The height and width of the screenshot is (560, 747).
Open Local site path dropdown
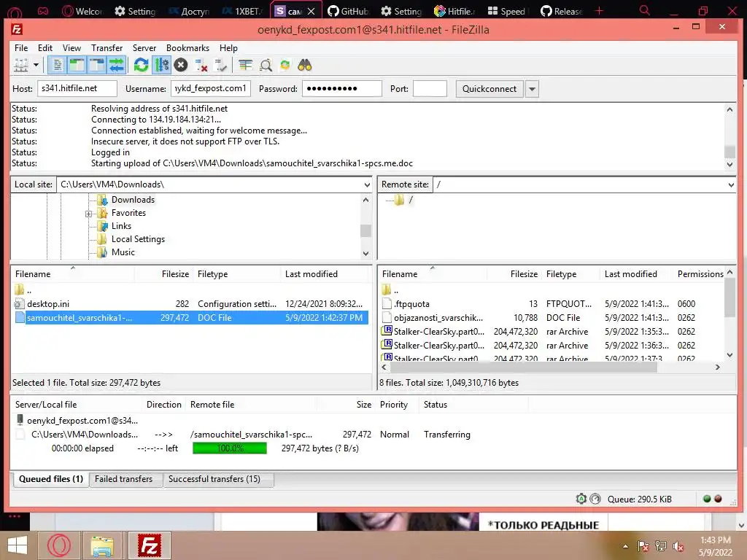[367, 184]
